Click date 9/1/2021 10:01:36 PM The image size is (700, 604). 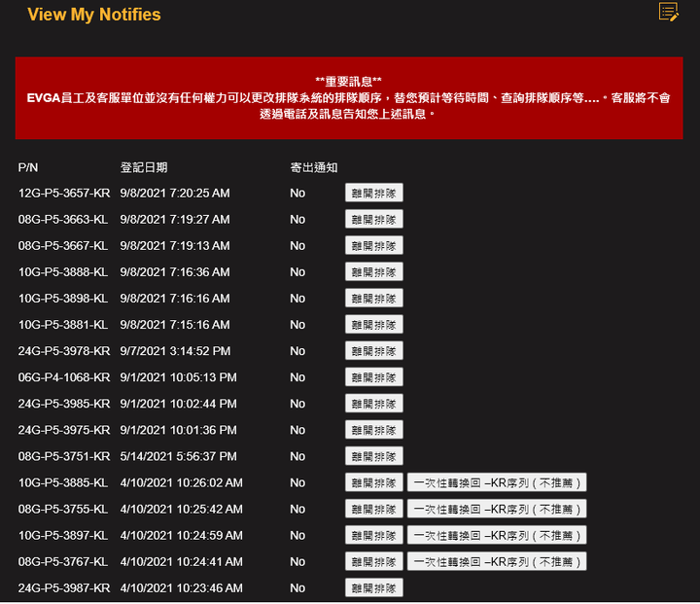(x=179, y=430)
